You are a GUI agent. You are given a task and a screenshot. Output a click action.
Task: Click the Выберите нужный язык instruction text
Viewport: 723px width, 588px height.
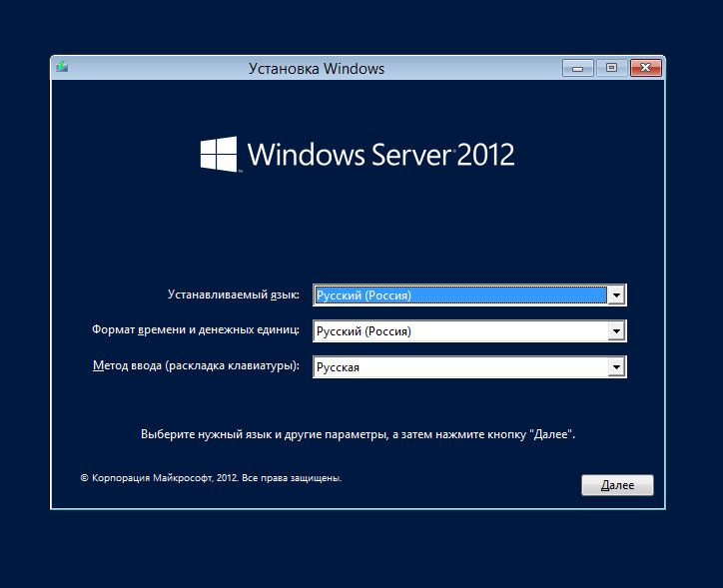pyautogui.click(x=358, y=434)
